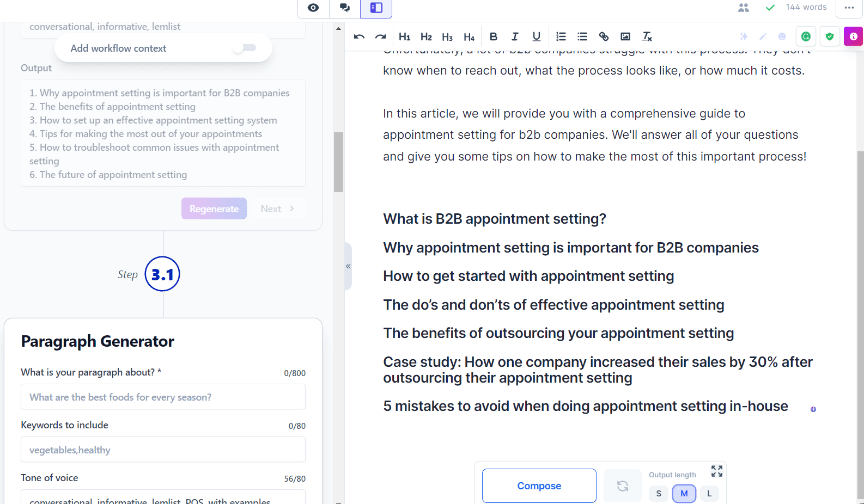Click the Tone of voice field in Paragraph Generator
This screenshot has width=864, height=504.
click(x=163, y=496)
